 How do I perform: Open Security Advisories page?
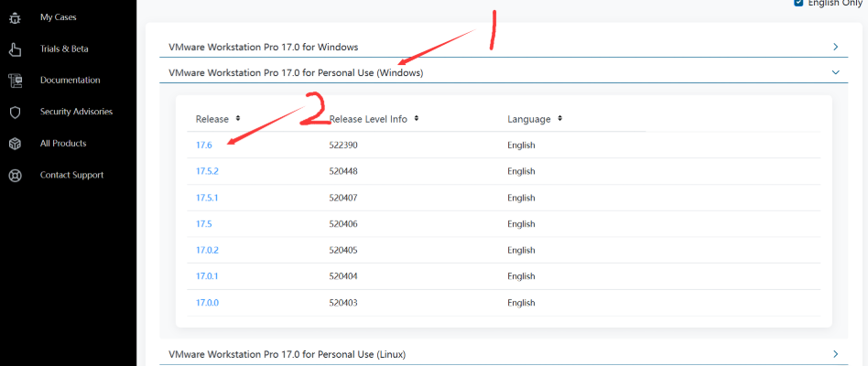[76, 112]
